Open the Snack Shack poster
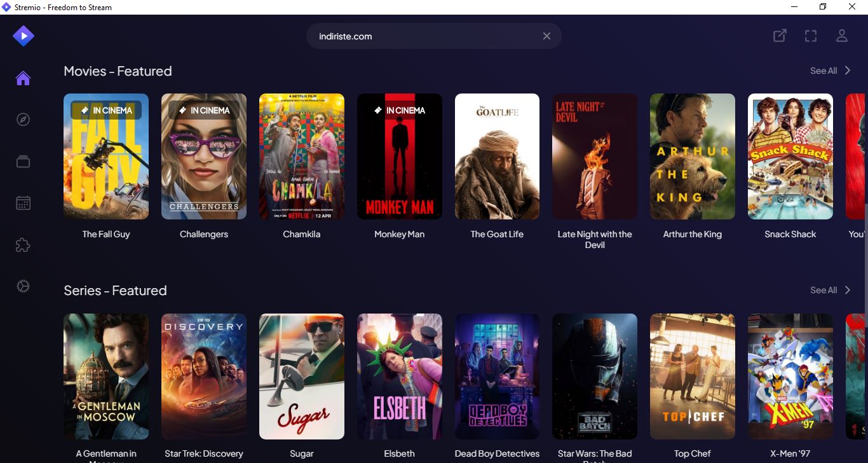The width and height of the screenshot is (868, 463). coord(790,156)
